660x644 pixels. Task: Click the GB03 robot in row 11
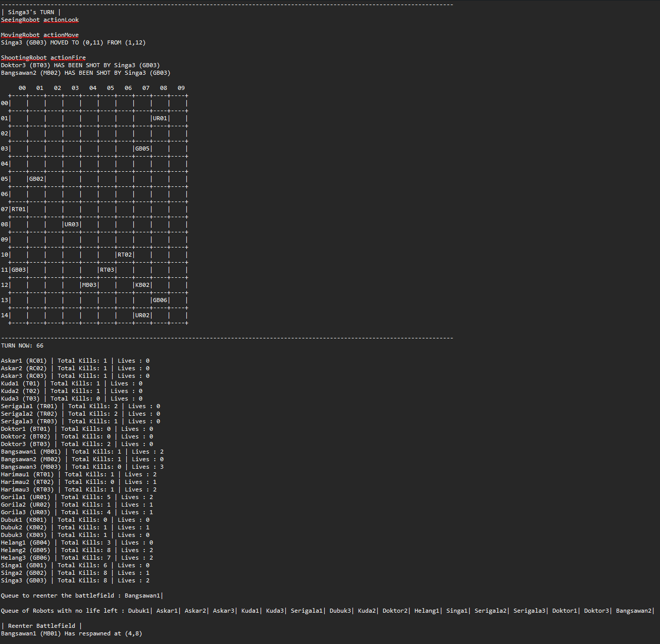19,270
